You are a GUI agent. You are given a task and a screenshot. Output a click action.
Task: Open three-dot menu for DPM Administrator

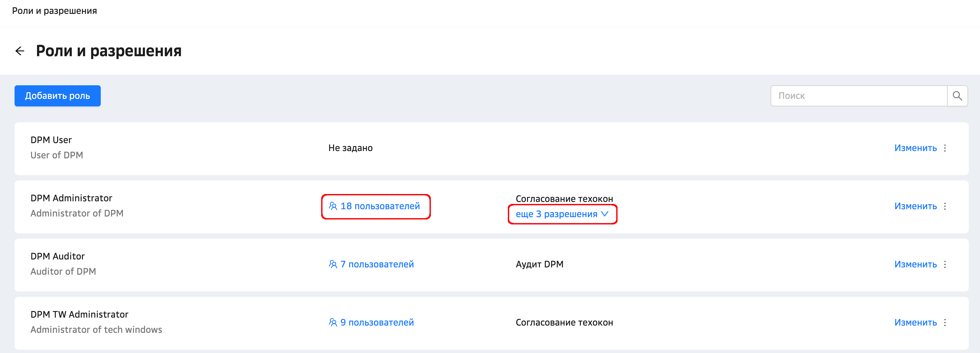coord(945,206)
